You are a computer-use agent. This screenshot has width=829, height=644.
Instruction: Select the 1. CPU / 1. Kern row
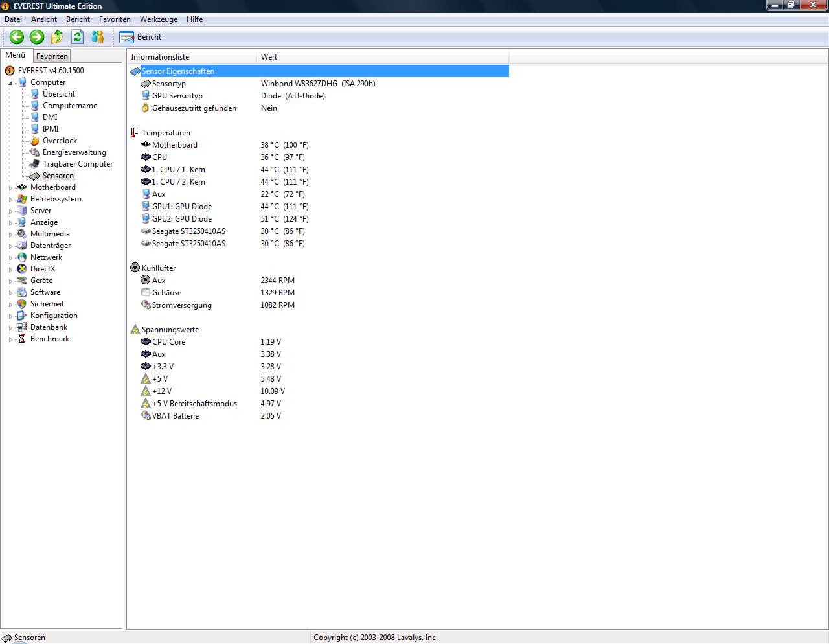coord(319,170)
